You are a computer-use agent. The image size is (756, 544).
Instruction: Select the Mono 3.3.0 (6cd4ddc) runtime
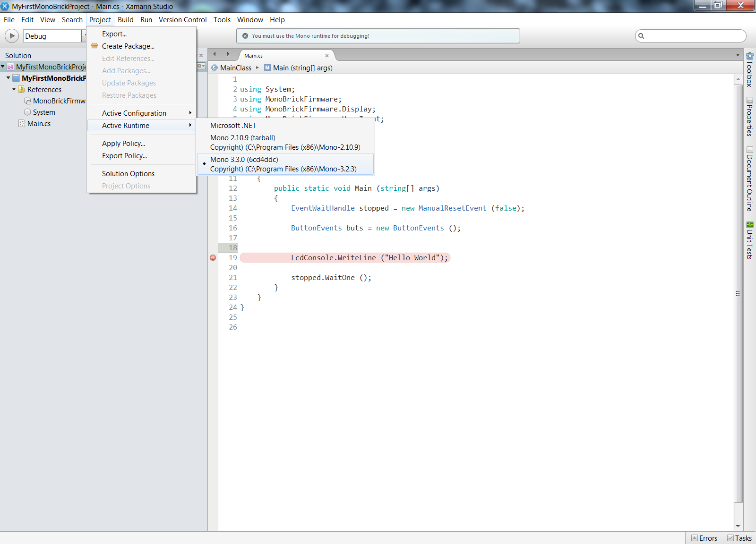285,164
